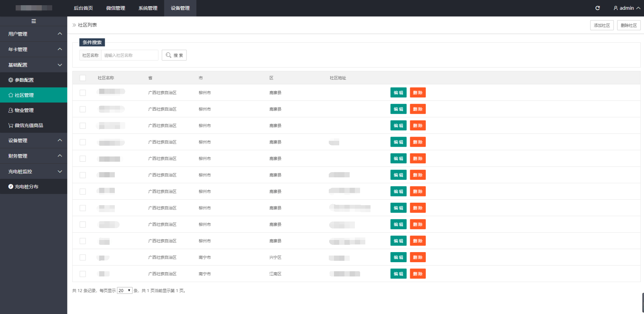Open the 后台首页 top menu

(x=83, y=8)
